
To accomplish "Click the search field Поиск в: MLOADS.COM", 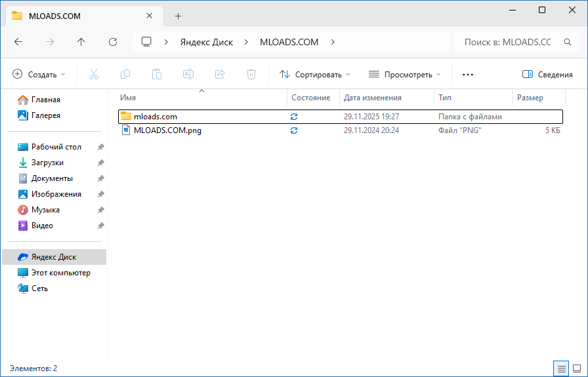I will pyautogui.click(x=507, y=42).
